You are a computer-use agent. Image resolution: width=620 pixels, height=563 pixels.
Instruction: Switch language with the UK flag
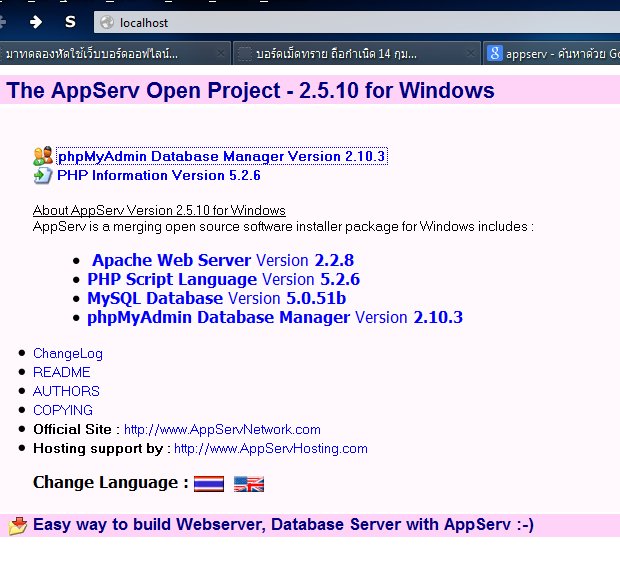249,484
